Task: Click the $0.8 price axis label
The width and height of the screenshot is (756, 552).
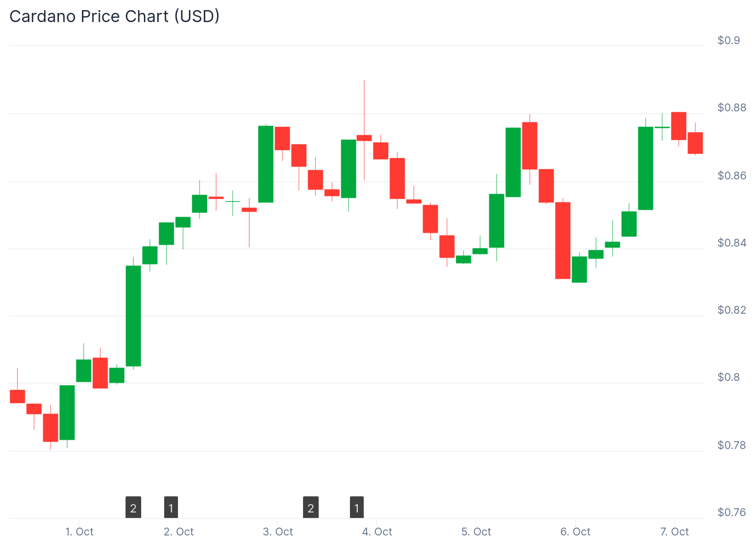Action: [728, 377]
